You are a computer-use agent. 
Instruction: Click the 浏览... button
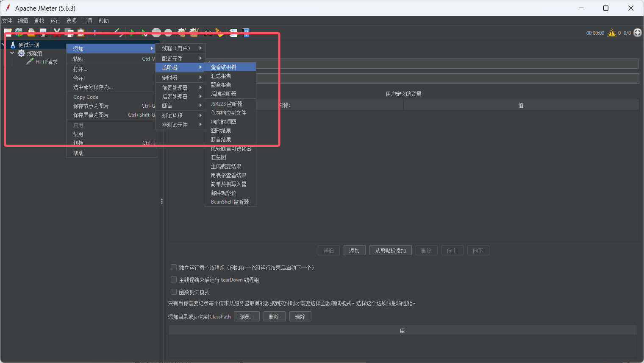[247, 317]
